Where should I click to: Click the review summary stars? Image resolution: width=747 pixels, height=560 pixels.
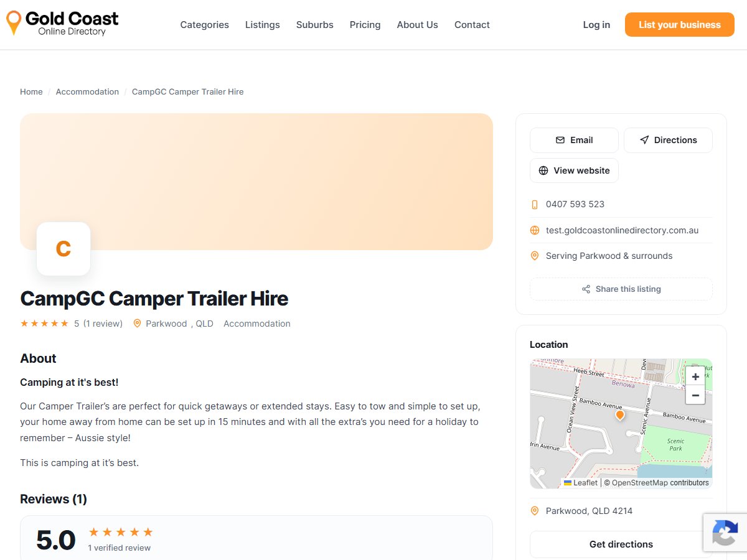point(121,532)
